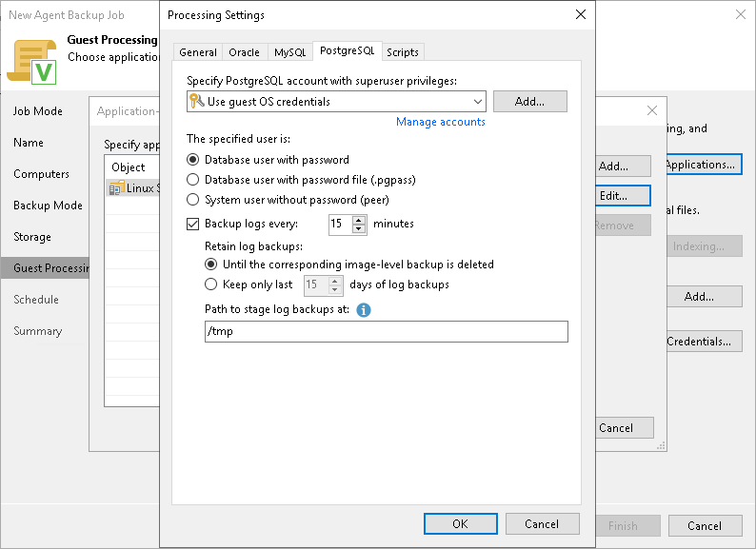
Task: Close the Application-Aware Processing window behind
Action: click(652, 110)
